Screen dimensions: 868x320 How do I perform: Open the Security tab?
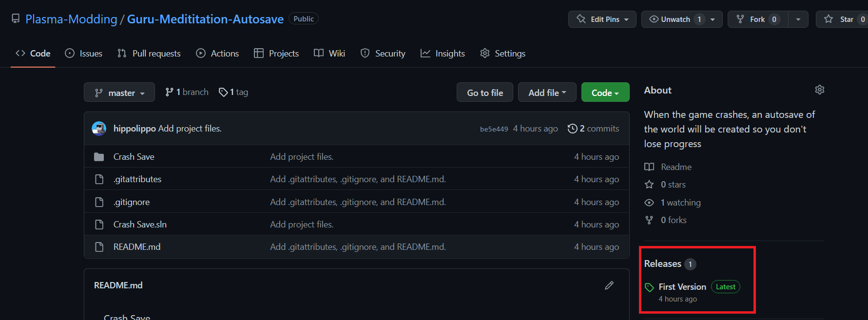(383, 53)
